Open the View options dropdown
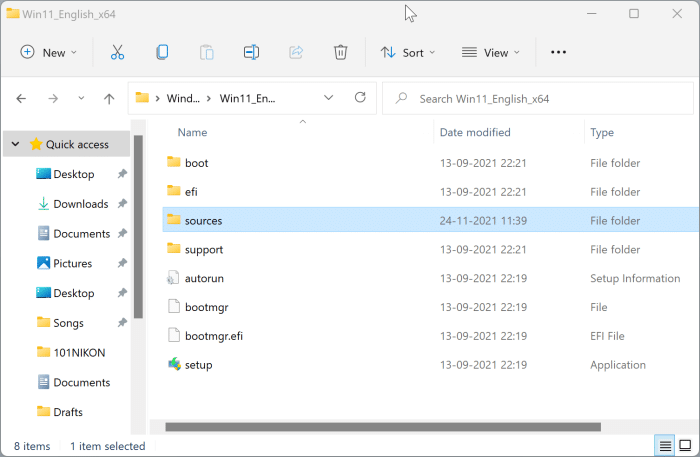This screenshot has height=457, width=700. 491,53
